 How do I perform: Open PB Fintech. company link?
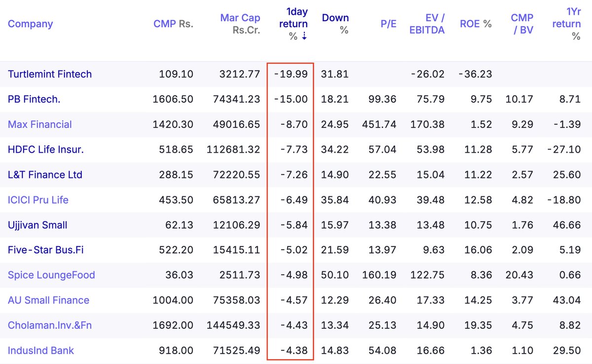tap(34, 99)
